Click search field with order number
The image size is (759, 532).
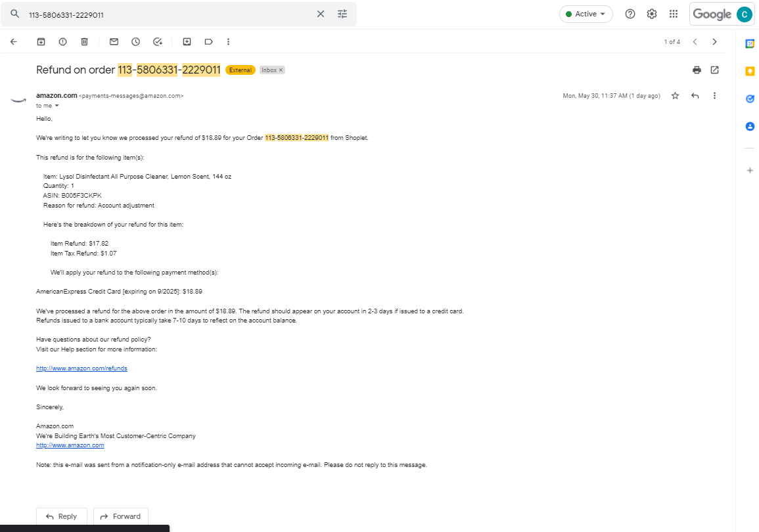tap(170, 14)
